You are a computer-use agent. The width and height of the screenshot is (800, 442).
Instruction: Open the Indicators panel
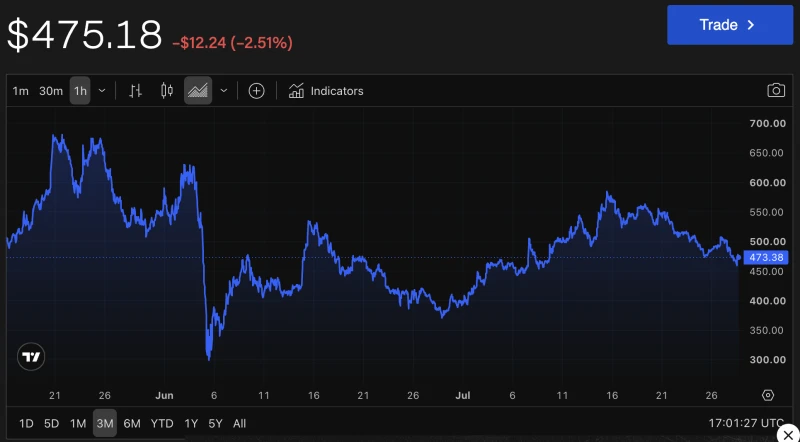(326, 91)
